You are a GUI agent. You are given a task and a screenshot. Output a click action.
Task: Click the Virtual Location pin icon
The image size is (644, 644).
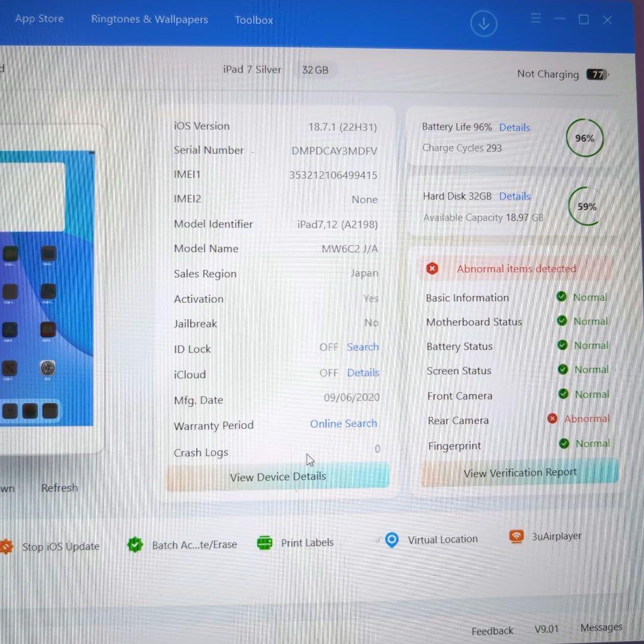pyautogui.click(x=392, y=539)
